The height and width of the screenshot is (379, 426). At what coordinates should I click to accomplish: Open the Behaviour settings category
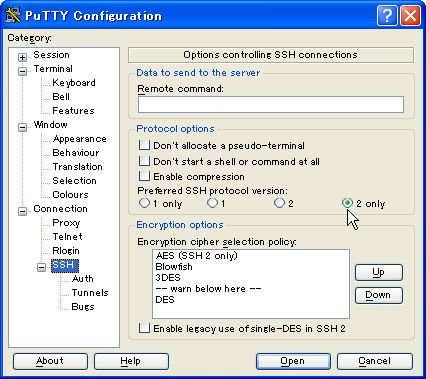click(x=76, y=153)
